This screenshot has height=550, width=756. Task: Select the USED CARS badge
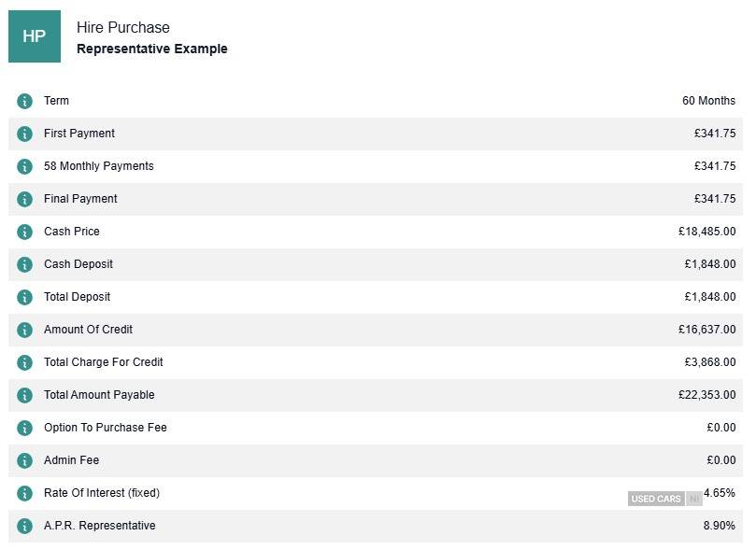click(x=656, y=499)
